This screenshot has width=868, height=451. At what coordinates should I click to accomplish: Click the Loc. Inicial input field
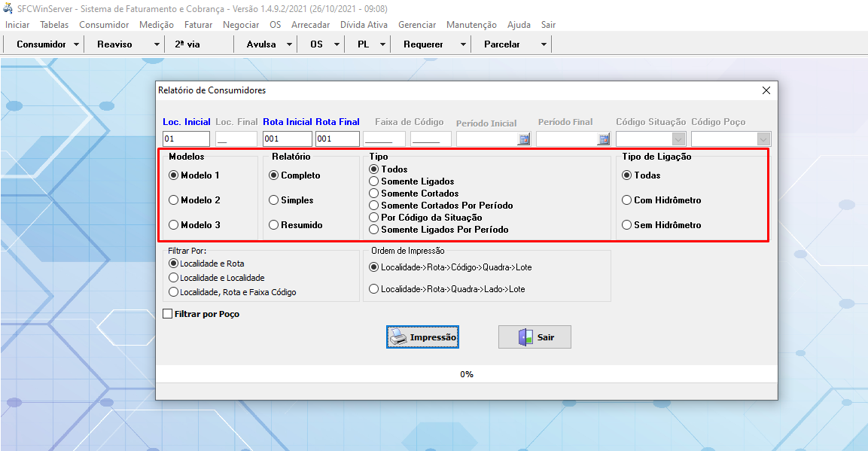coord(186,139)
